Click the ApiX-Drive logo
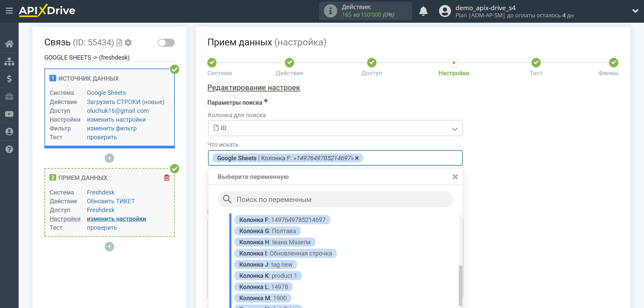 pos(47,11)
